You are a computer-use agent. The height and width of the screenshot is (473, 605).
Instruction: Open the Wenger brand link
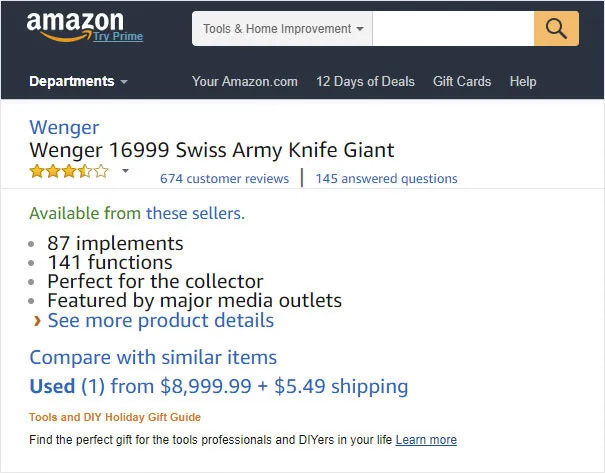click(64, 127)
